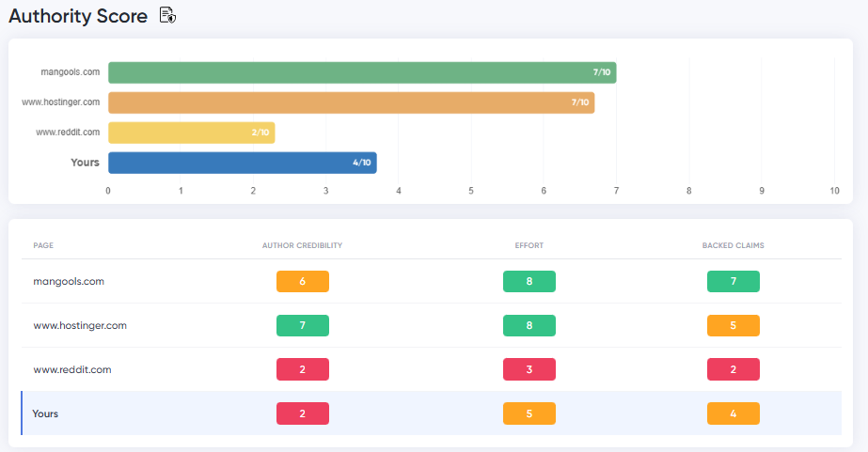Click the BACKED CLAIMS column header

pyautogui.click(x=733, y=245)
